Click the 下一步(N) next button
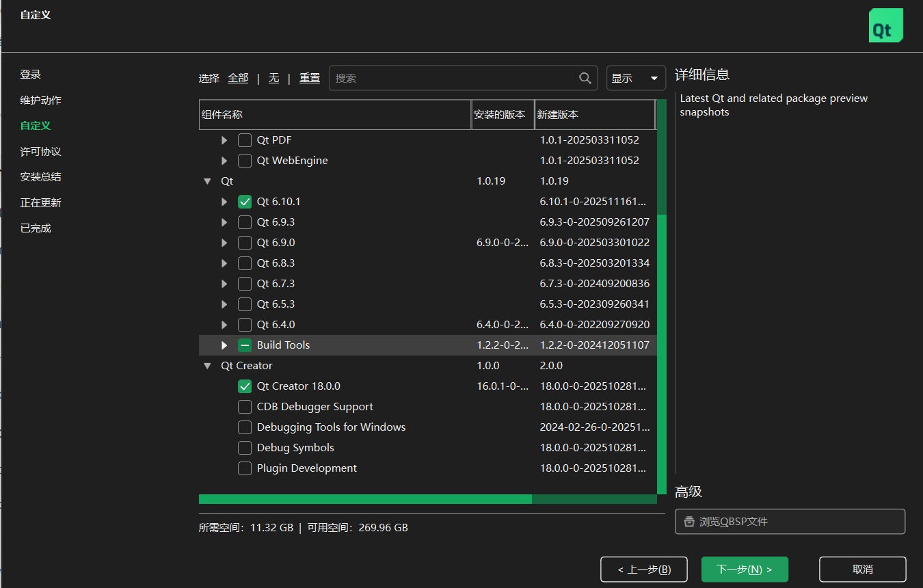Screen dimensions: 923x588 [x=745, y=570]
